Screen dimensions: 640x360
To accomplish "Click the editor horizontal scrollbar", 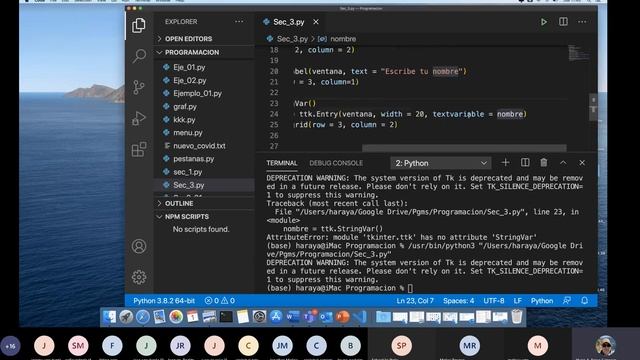I will tap(464, 148).
